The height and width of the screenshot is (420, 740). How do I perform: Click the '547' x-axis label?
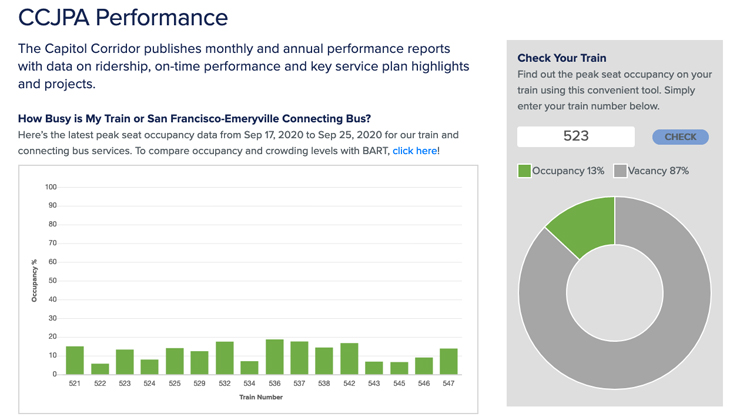point(448,383)
